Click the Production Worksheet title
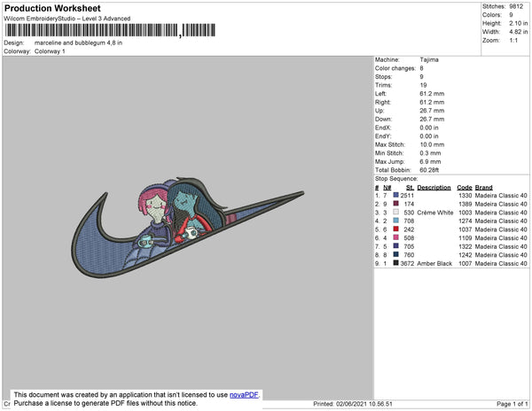The width and height of the screenshot is (532, 411). click(x=52, y=8)
